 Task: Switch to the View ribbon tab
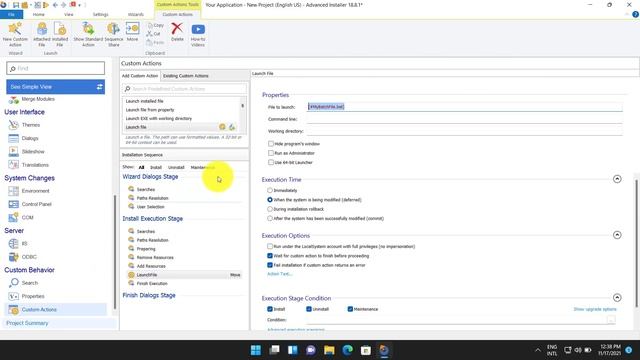point(69,14)
